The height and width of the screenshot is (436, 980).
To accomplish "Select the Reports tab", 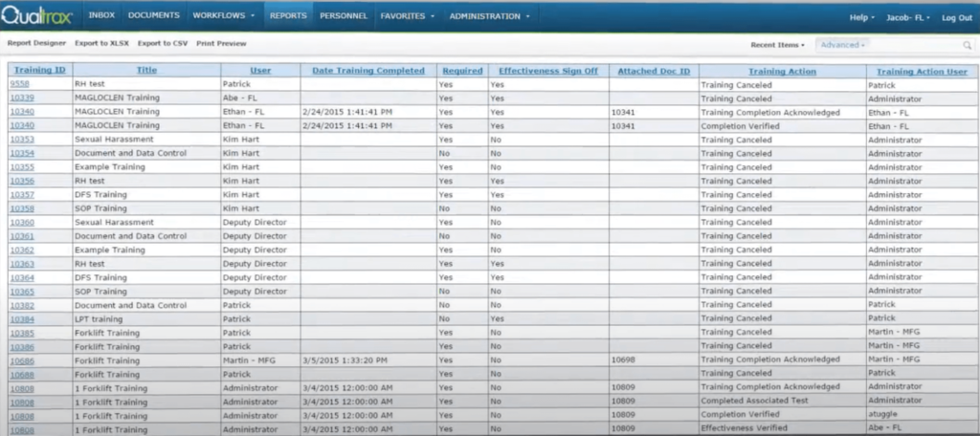I will (x=288, y=16).
